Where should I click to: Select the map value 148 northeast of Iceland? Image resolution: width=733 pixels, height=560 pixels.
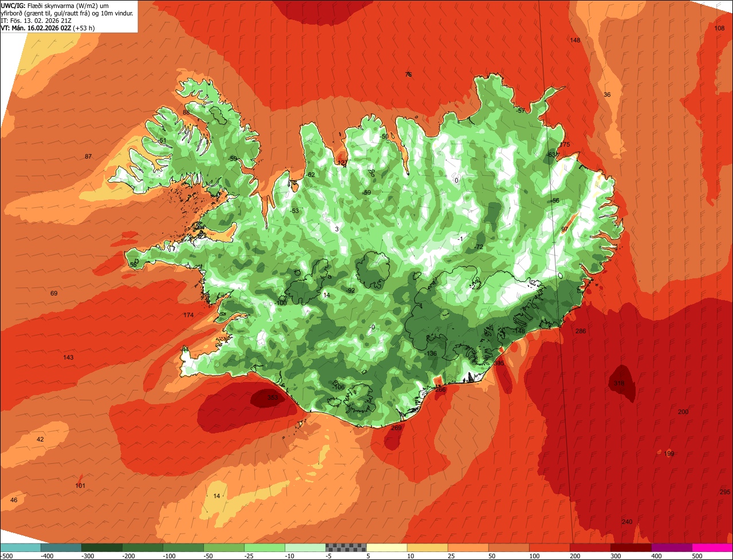pos(576,40)
